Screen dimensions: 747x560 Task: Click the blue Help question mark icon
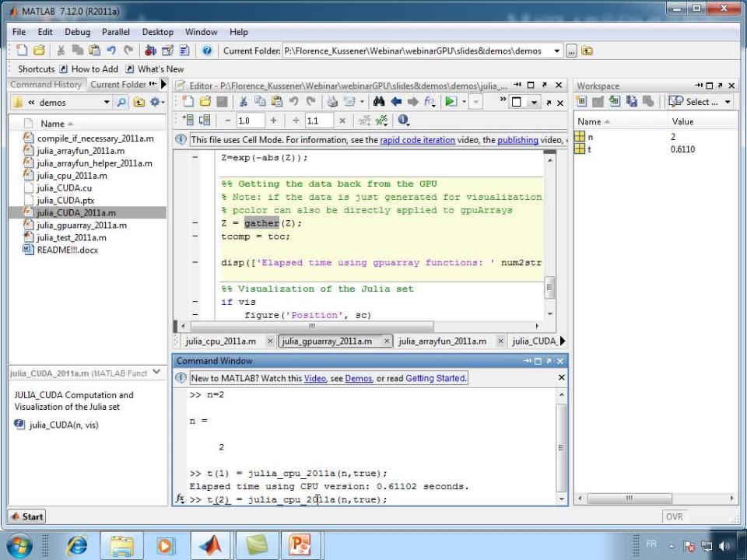207,51
